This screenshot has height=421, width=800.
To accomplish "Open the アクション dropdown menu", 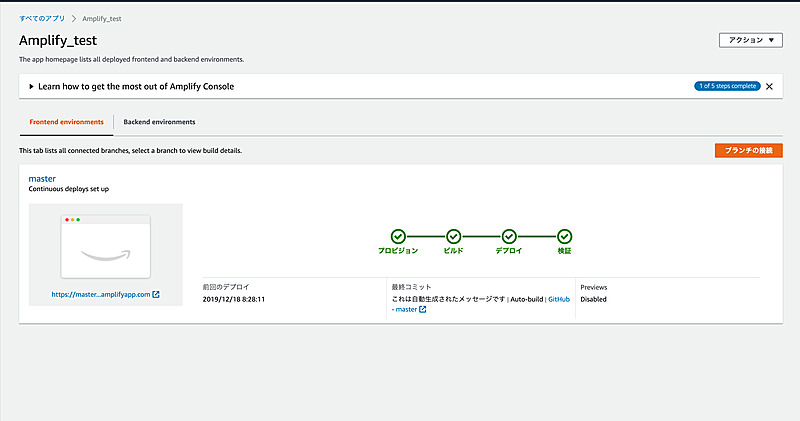I will [x=750, y=41].
